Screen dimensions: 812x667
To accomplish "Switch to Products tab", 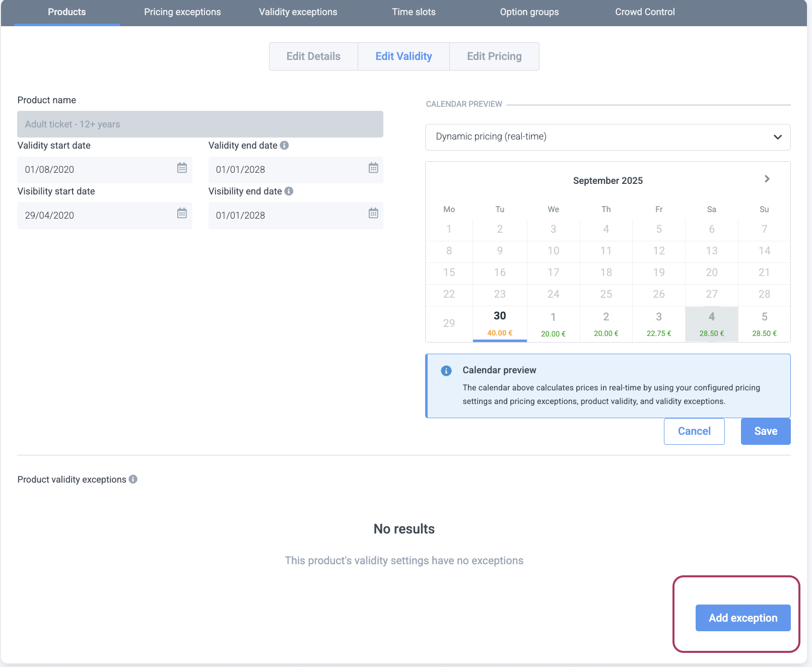I will tap(67, 12).
